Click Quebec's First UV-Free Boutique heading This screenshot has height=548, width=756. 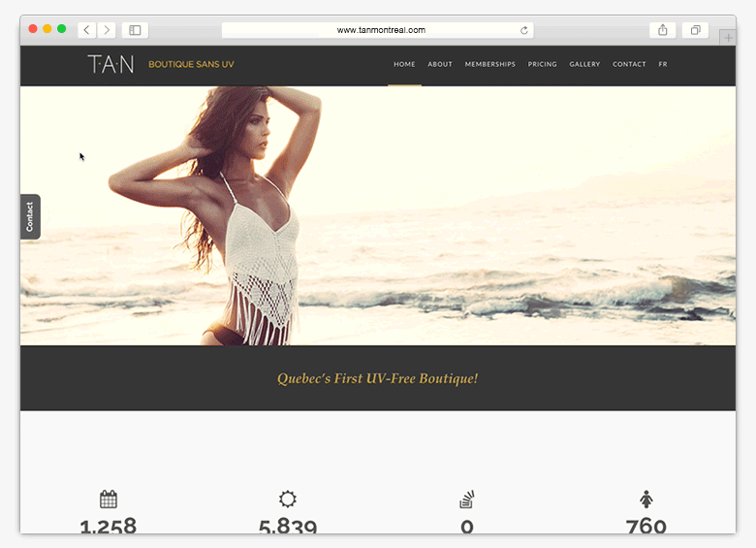click(378, 378)
